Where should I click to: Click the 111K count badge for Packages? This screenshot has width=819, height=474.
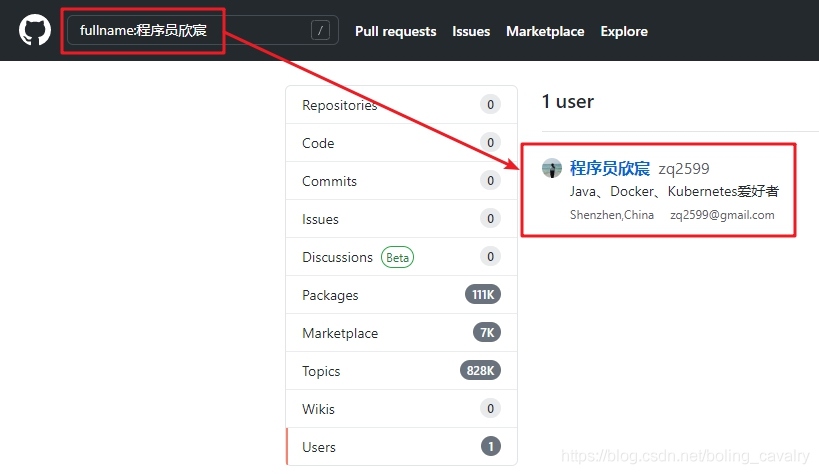(483, 295)
